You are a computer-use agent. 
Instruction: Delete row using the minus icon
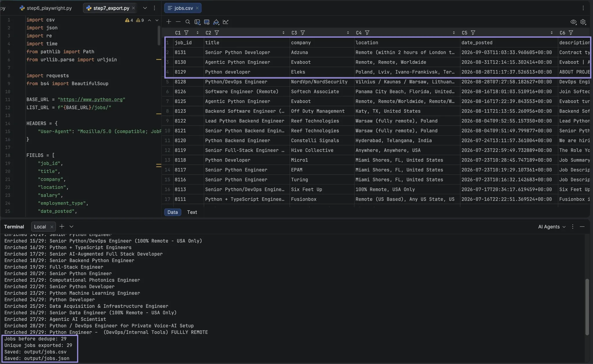click(x=178, y=22)
